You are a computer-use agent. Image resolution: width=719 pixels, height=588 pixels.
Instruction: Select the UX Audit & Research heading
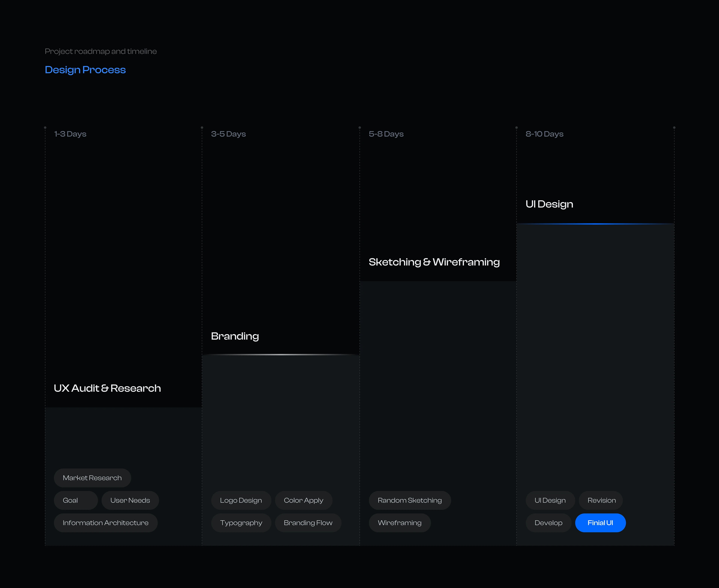pyautogui.click(x=107, y=388)
